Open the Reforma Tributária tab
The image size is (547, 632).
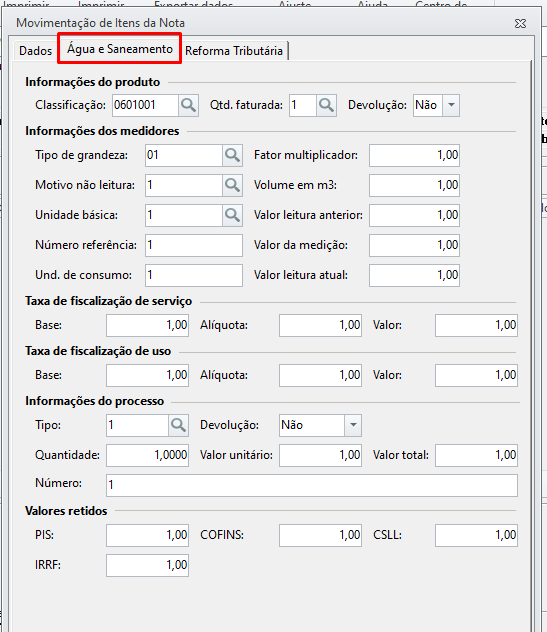point(234,51)
